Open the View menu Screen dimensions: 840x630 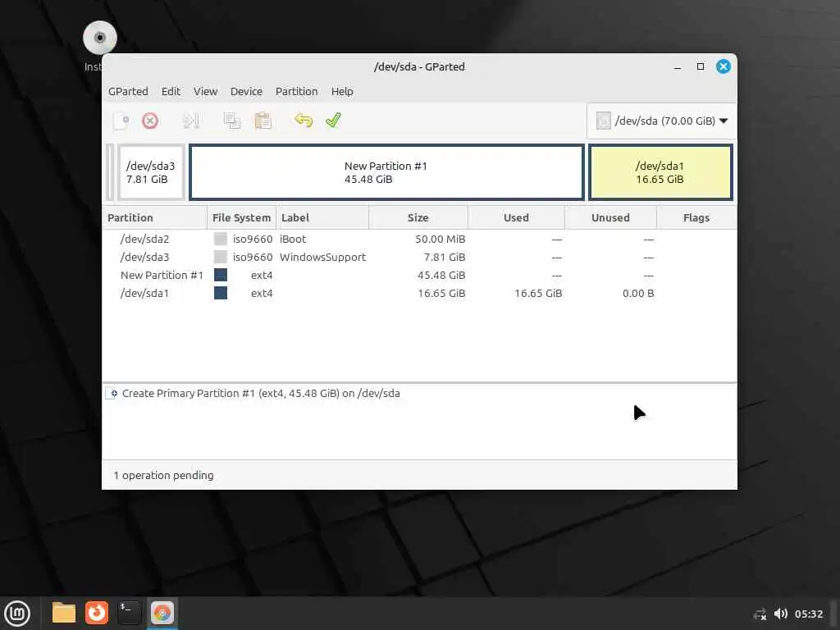pyautogui.click(x=205, y=92)
